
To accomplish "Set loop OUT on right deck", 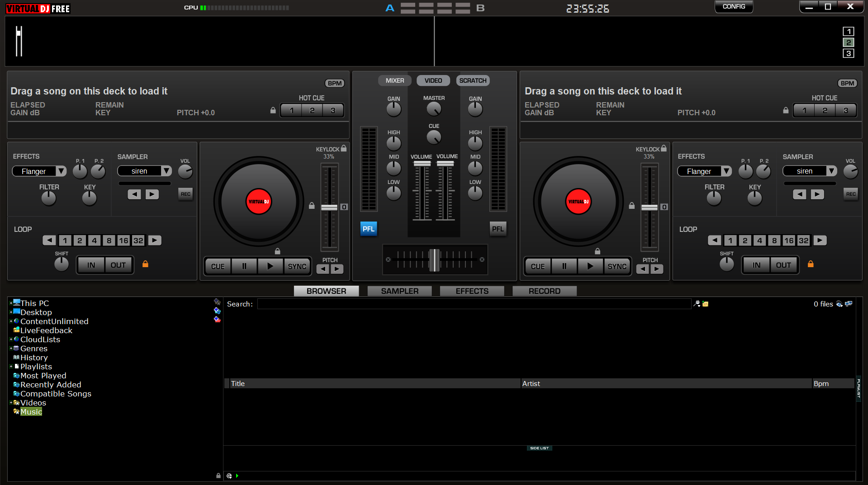I will tap(783, 265).
